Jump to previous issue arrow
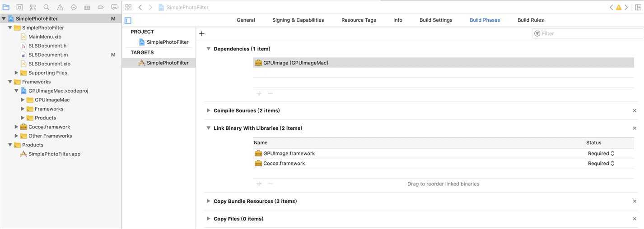Viewport: 644px width, 229px height. (611, 7)
